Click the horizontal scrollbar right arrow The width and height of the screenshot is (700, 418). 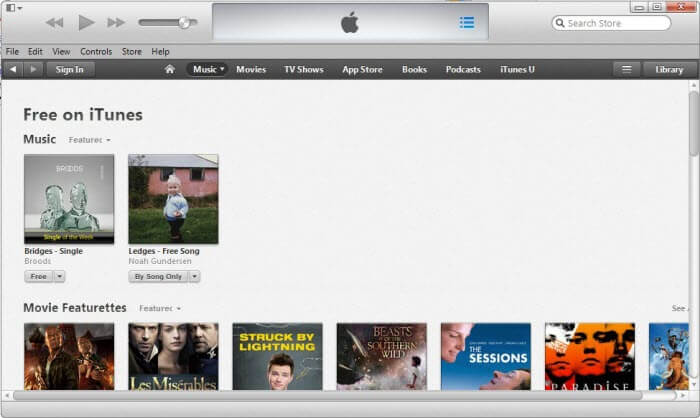click(x=683, y=396)
